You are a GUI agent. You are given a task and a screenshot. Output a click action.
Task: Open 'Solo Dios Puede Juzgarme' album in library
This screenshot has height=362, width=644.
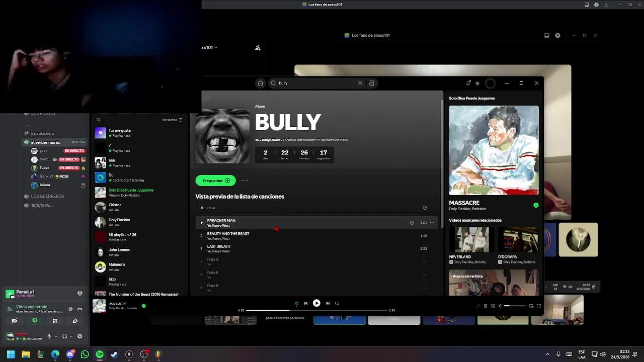tap(138, 193)
